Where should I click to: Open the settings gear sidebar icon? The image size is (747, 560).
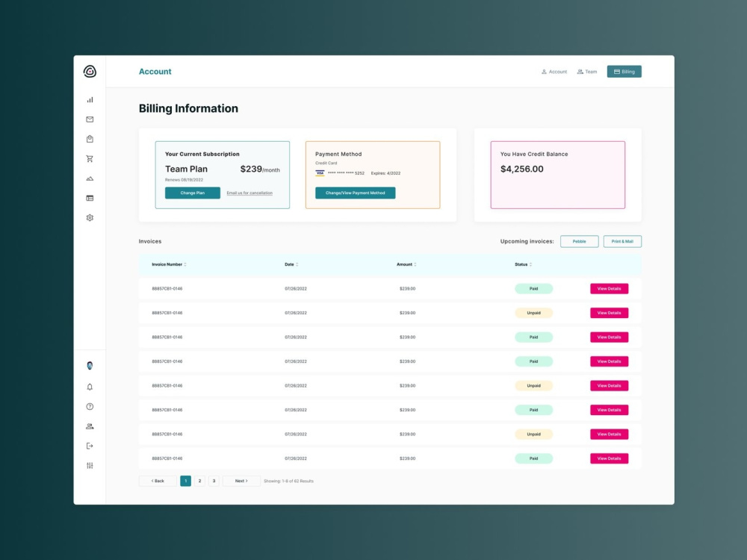(90, 217)
